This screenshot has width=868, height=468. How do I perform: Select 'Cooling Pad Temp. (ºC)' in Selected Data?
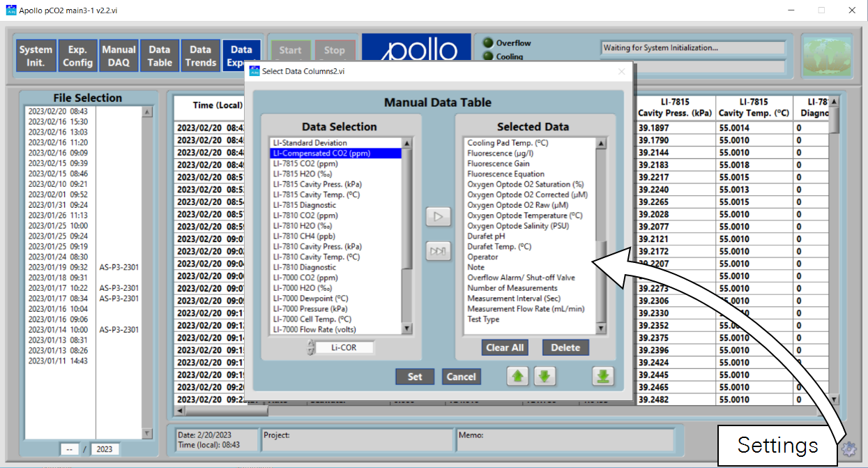(x=531, y=143)
